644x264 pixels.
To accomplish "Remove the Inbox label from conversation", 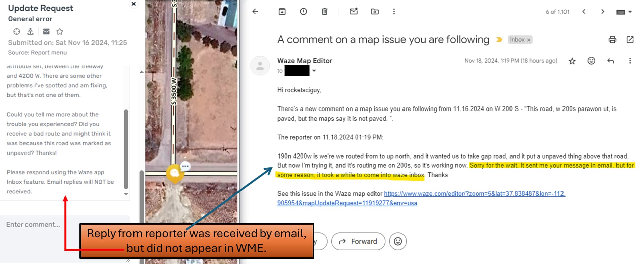I will [529, 40].
